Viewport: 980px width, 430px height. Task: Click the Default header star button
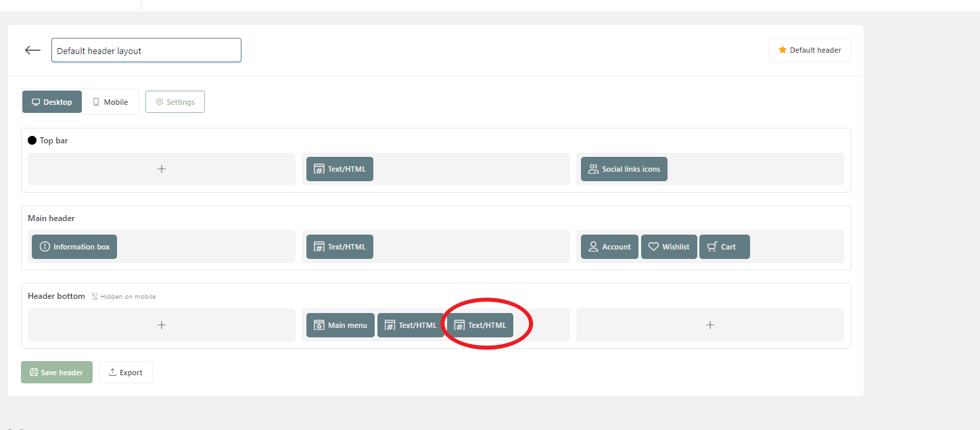(810, 49)
